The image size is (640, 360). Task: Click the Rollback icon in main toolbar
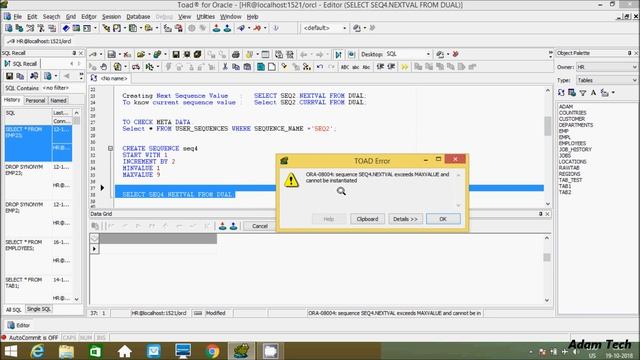click(x=227, y=28)
